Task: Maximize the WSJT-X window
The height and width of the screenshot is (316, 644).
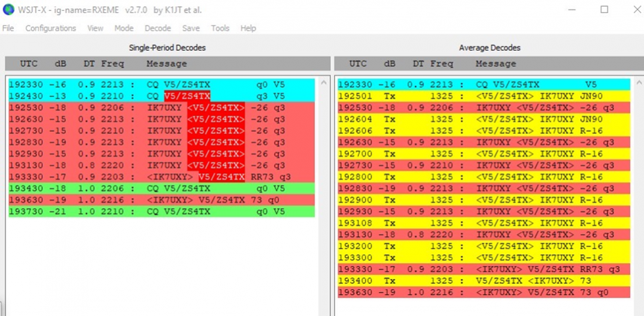Action: pos(604,10)
